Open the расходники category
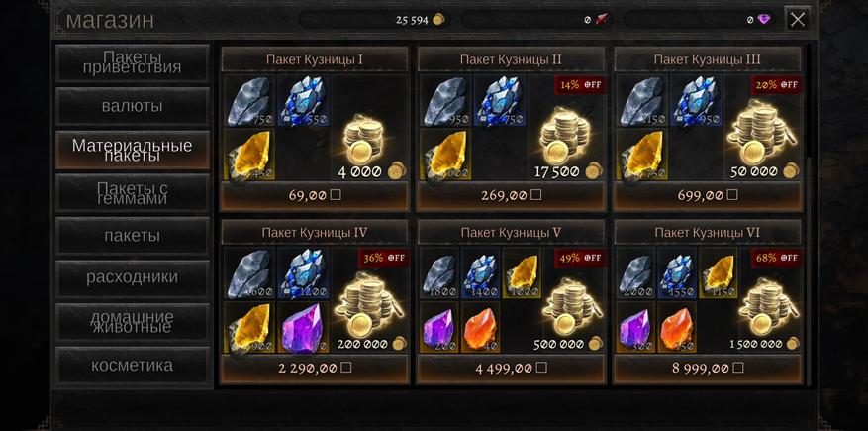The image size is (868, 431). click(x=133, y=278)
